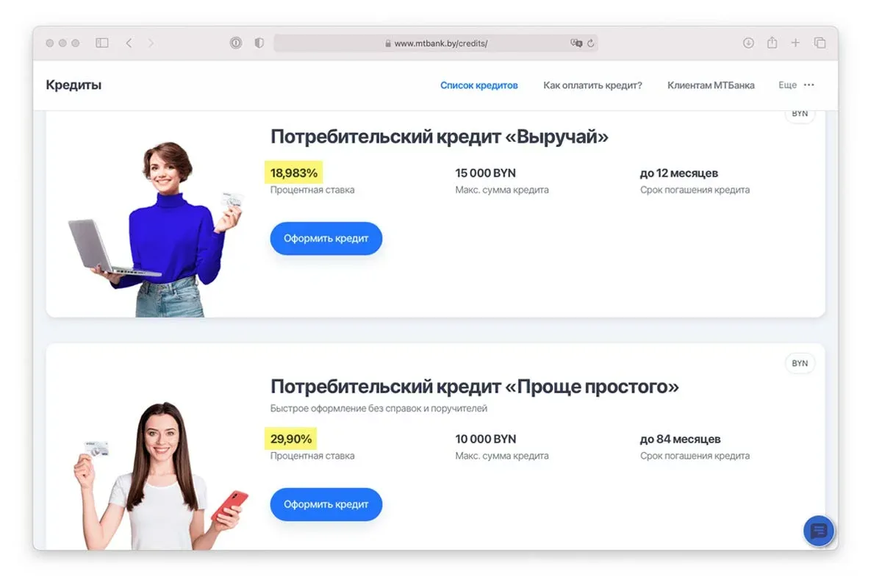The width and height of the screenshot is (882, 588).
Task: Reload the page with the refresh icon
Action: [x=590, y=43]
